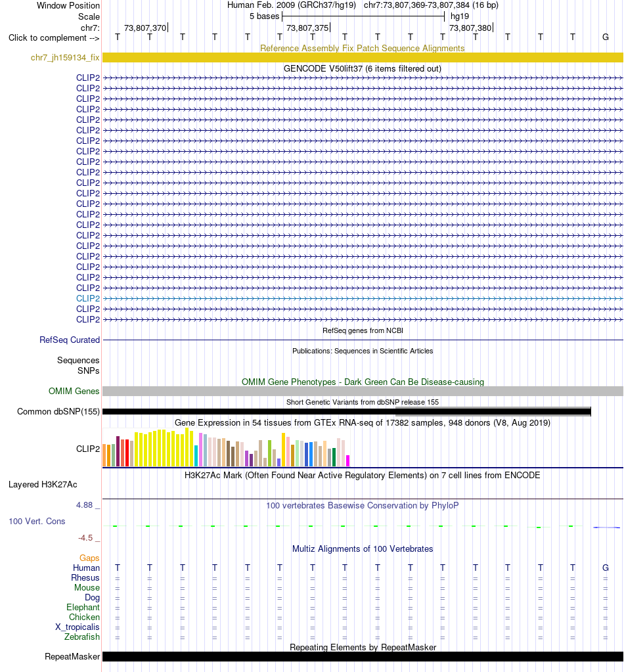Screen dimensions: 624x672
Task: Open the 'Gene Expression in 54 tissues from GTEx' title
Action: [363, 422]
